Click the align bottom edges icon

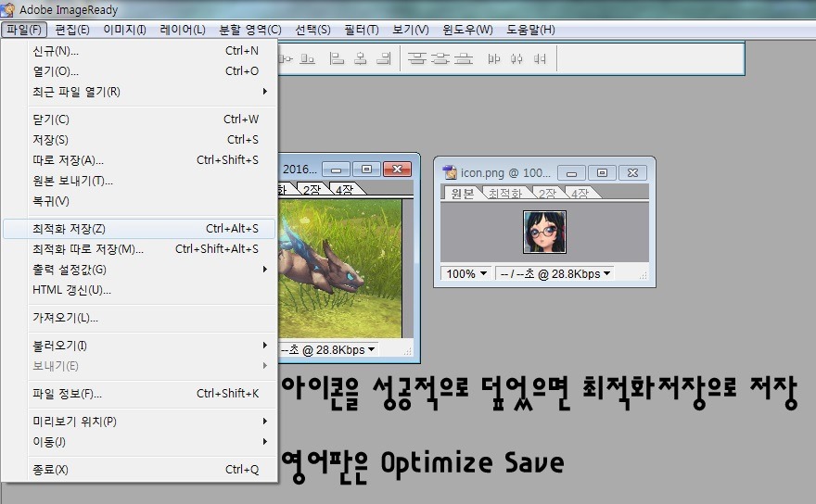[x=308, y=58]
